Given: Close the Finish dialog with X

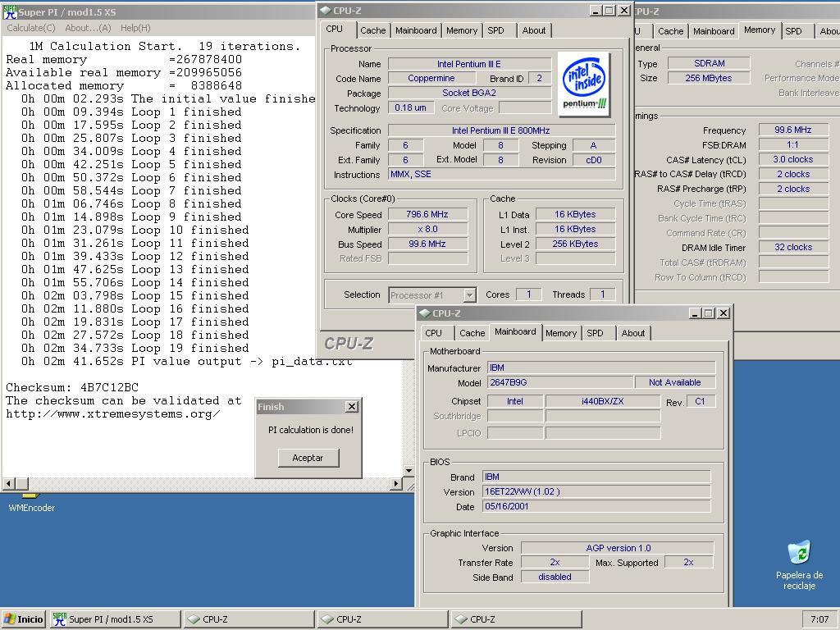Looking at the screenshot, I should (x=351, y=407).
